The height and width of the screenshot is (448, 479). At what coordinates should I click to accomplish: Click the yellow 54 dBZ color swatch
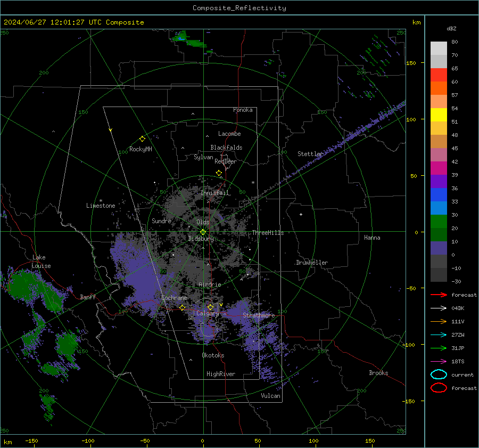click(439, 115)
